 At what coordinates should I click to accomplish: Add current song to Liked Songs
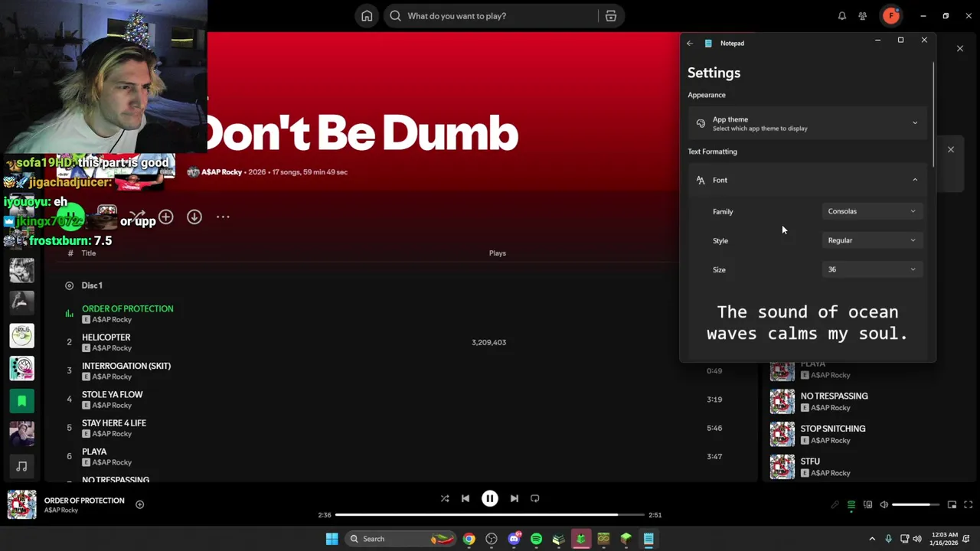pos(139,504)
